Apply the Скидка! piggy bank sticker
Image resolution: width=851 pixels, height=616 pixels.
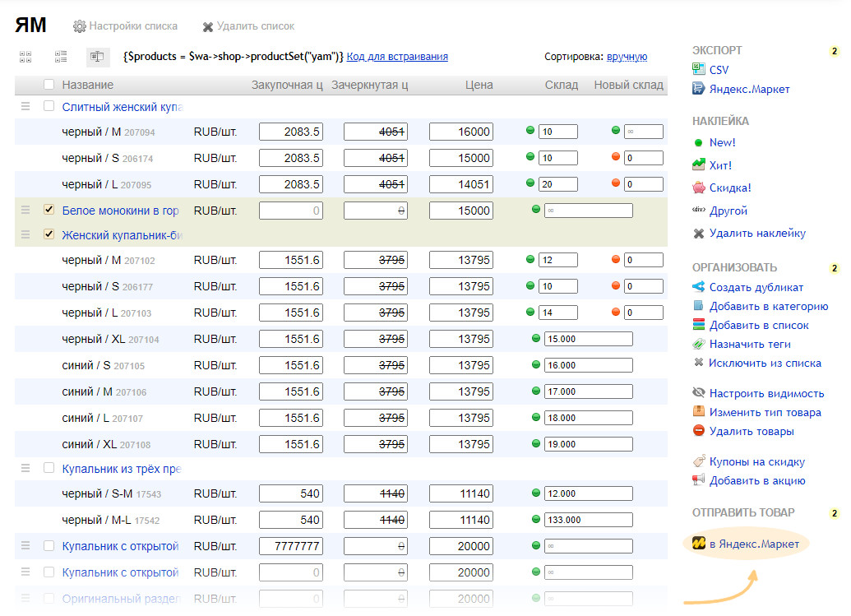pyautogui.click(x=729, y=188)
